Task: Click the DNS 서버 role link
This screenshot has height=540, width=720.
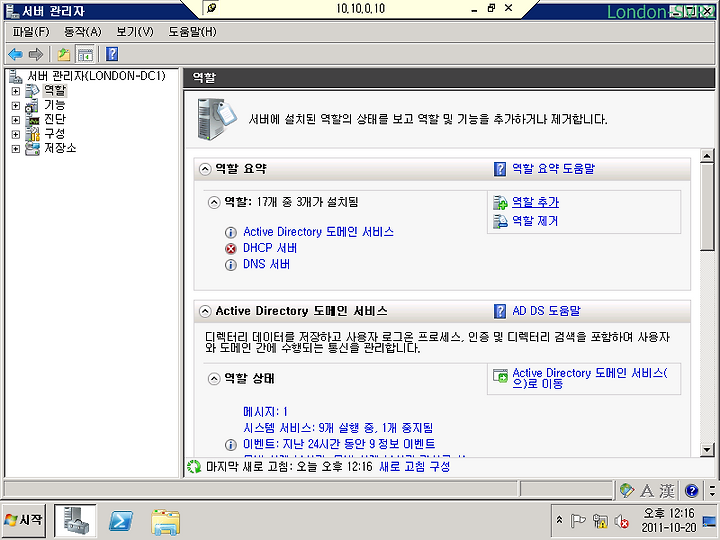Action: click(266, 264)
